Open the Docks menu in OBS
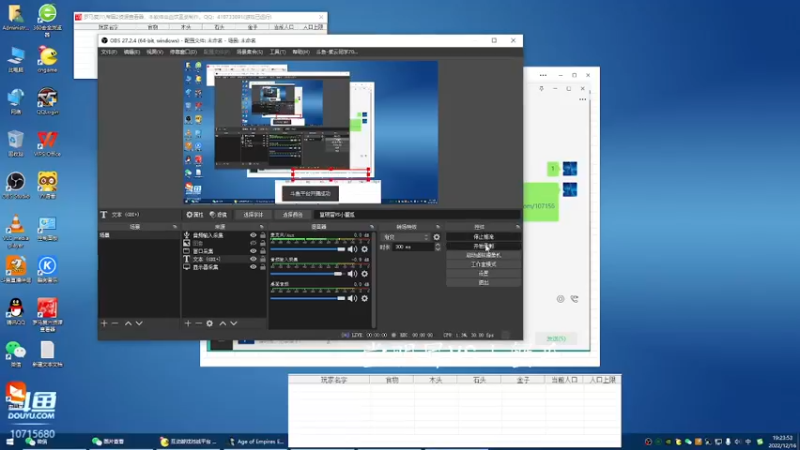Image resolution: width=800 pixels, height=450 pixels. click(183, 52)
